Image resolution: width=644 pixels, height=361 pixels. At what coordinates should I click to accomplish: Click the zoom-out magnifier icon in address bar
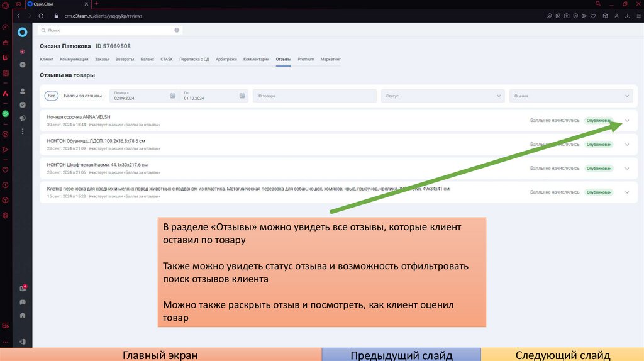click(x=549, y=16)
